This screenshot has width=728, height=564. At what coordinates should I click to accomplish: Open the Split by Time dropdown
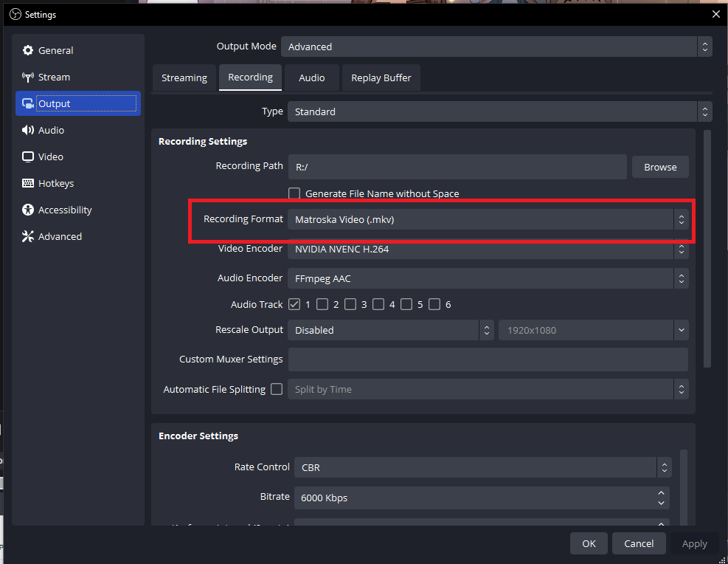tap(488, 389)
